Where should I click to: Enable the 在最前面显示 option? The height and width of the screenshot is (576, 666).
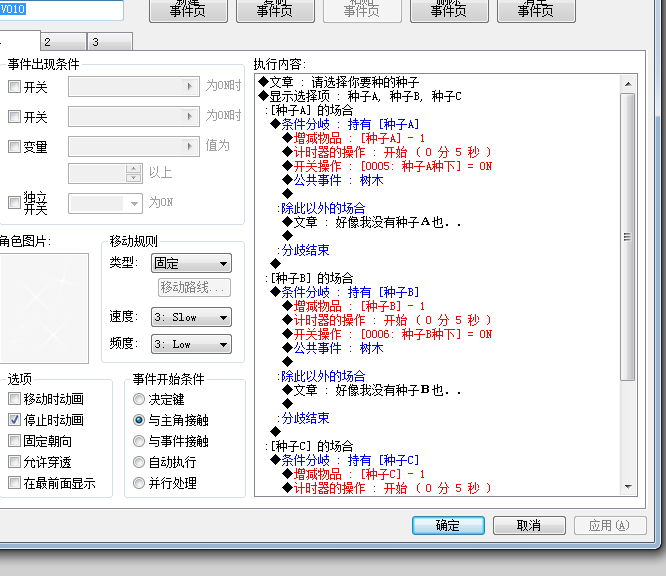14,483
